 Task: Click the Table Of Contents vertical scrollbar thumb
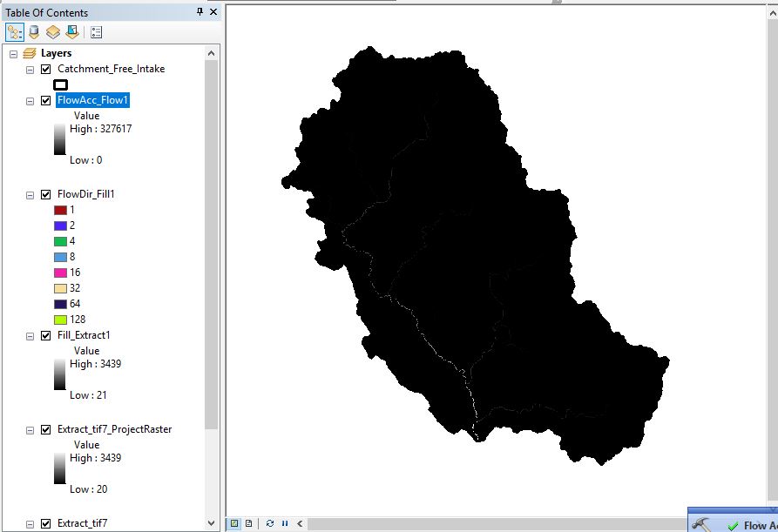pyautogui.click(x=212, y=245)
